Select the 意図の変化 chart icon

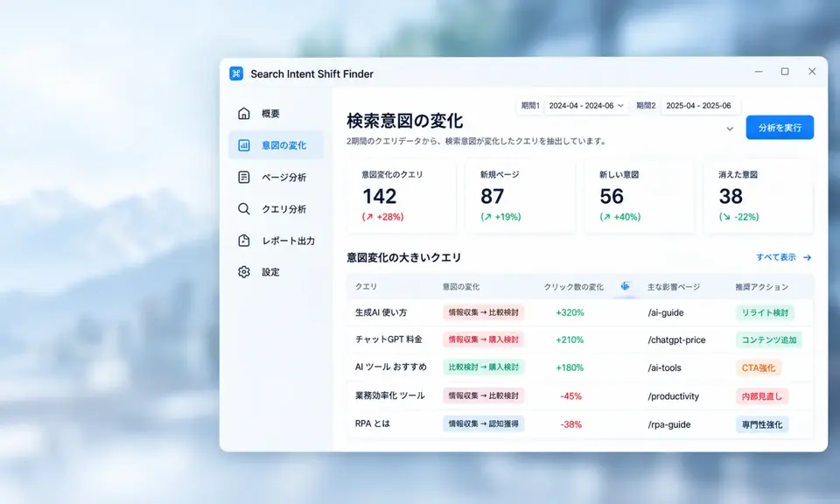pos(244,145)
